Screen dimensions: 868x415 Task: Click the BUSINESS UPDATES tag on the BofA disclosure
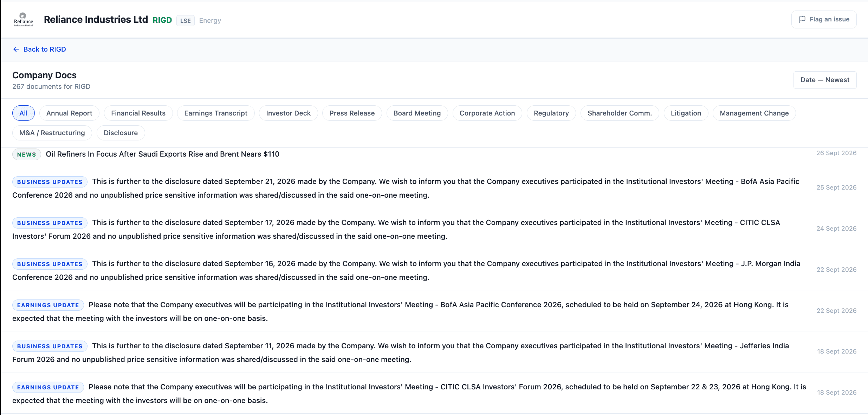[x=50, y=182]
